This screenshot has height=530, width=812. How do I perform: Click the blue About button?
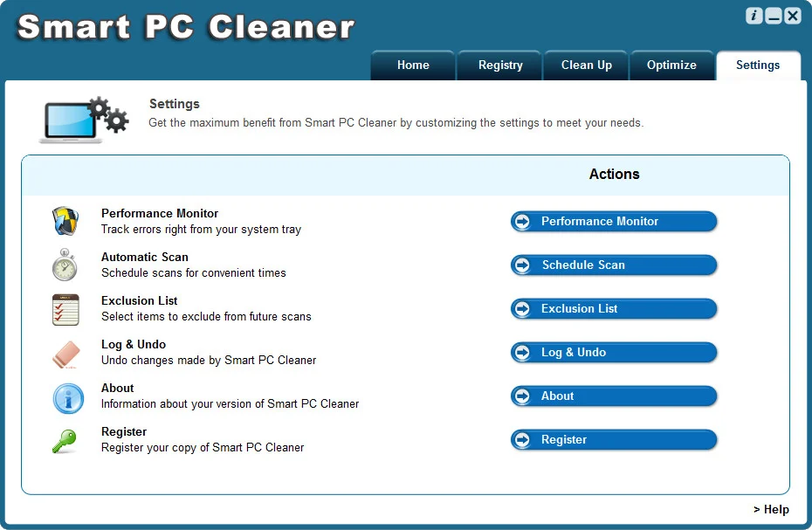pyautogui.click(x=614, y=396)
